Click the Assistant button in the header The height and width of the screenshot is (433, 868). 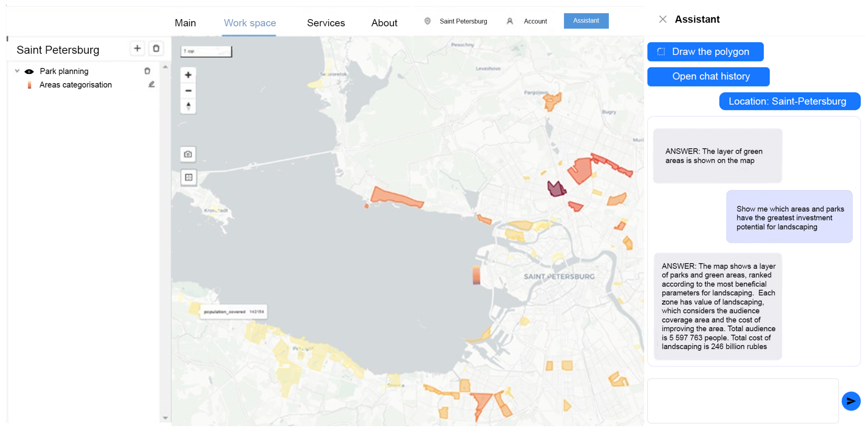[x=586, y=20]
